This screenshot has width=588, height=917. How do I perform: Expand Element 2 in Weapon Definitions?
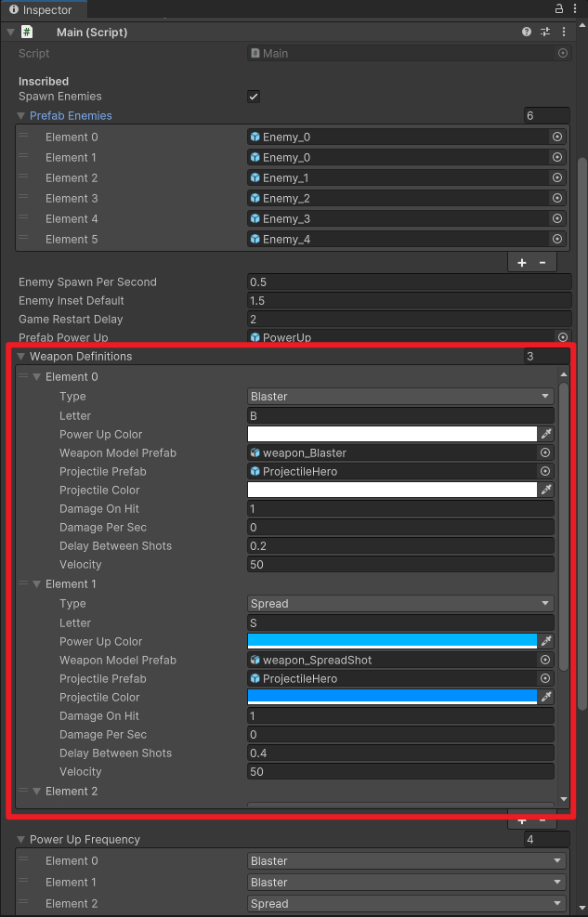point(37,792)
